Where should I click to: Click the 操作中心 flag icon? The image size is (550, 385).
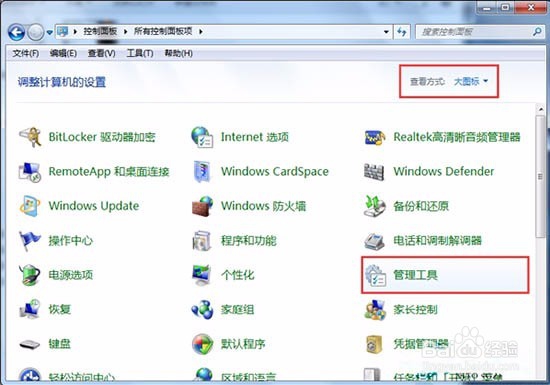(x=30, y=241)
